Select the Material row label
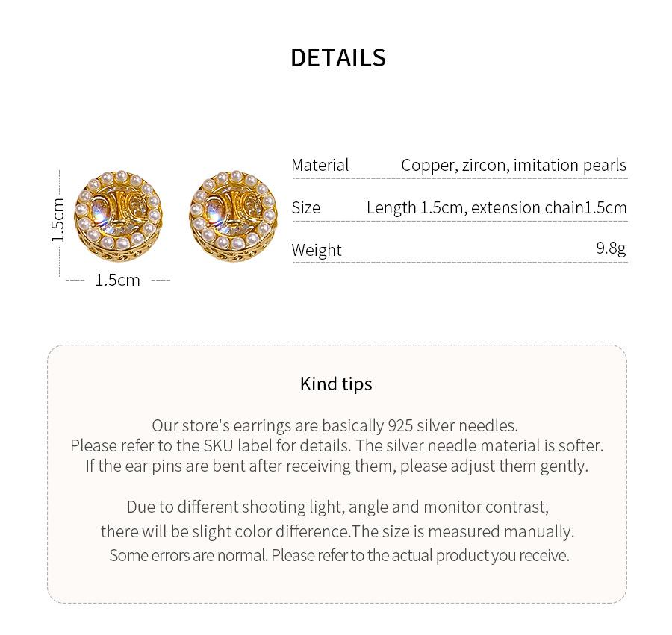Image resolution: width=672 pixels, height=635 pixels. coord(320,166)
